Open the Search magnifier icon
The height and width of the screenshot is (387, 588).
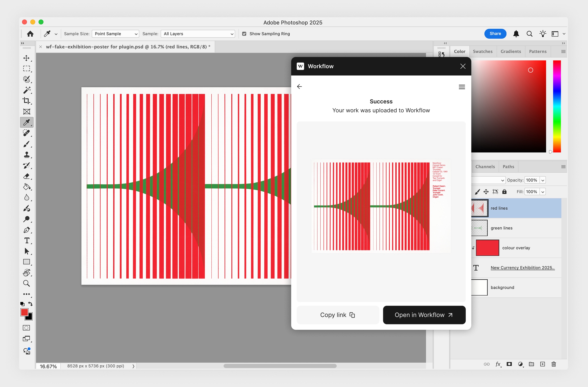click(529, 34)
